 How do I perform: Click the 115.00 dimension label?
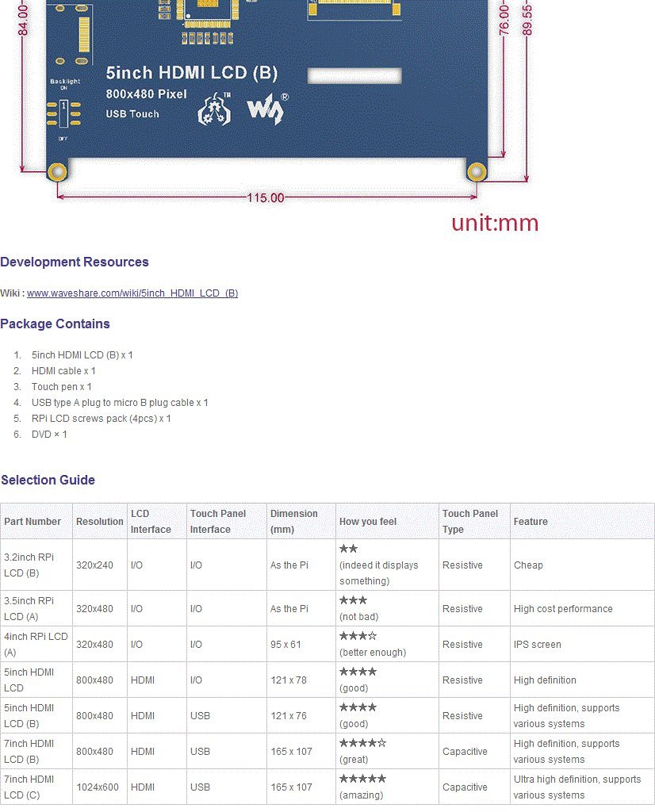click(x=266, y=197)
